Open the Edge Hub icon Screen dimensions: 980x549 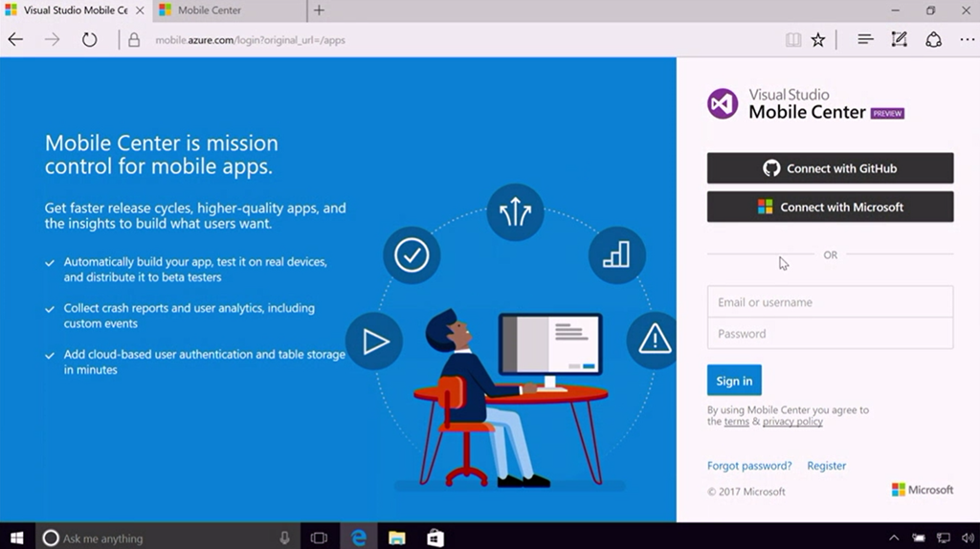coord(865,39)
